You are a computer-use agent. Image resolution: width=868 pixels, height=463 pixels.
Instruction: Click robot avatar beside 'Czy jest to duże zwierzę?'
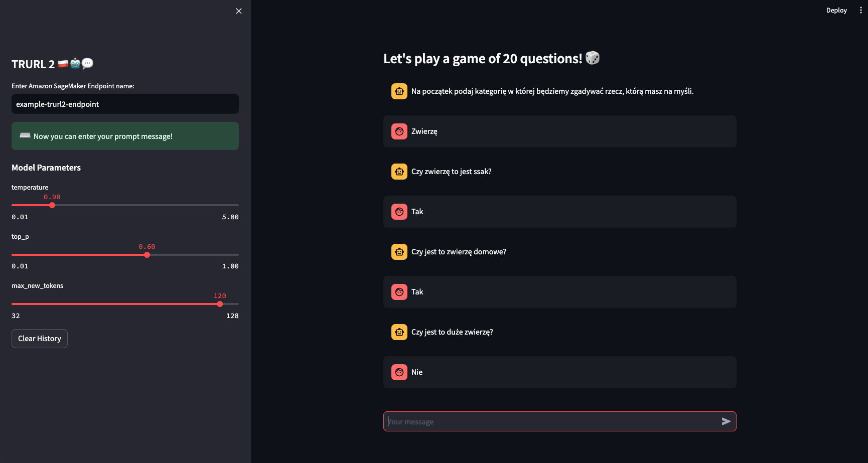(x=399, y=332)
